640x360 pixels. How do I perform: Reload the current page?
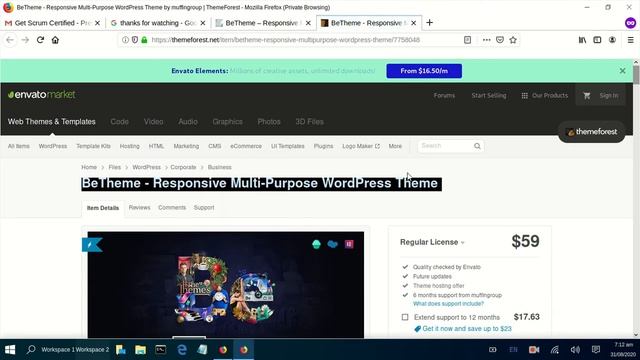pos(40,40)
